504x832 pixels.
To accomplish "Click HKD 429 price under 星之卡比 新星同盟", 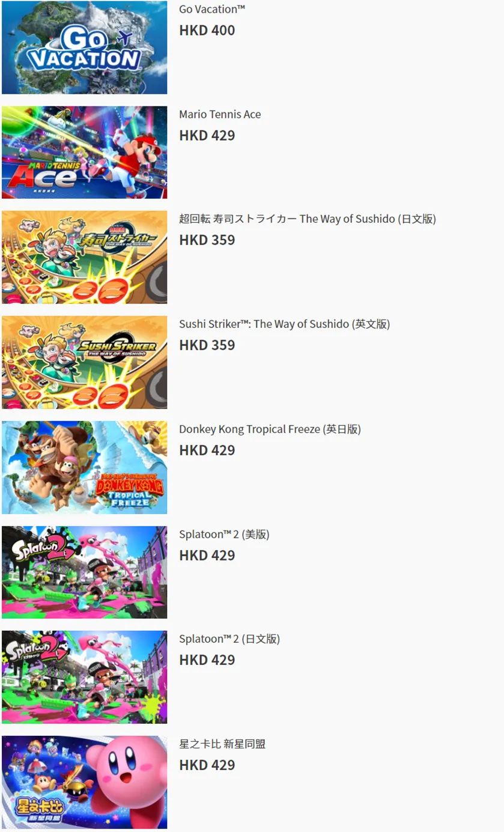I will coord(207,765).
